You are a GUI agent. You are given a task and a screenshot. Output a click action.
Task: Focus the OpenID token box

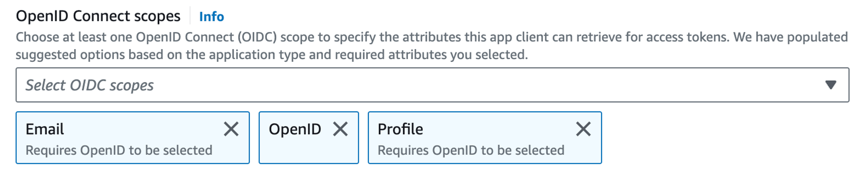[309, 138]
